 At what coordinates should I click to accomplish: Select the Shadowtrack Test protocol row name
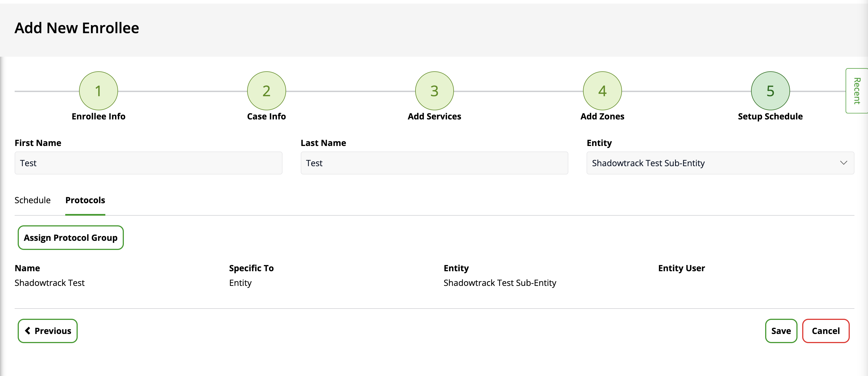pos(49,283)
